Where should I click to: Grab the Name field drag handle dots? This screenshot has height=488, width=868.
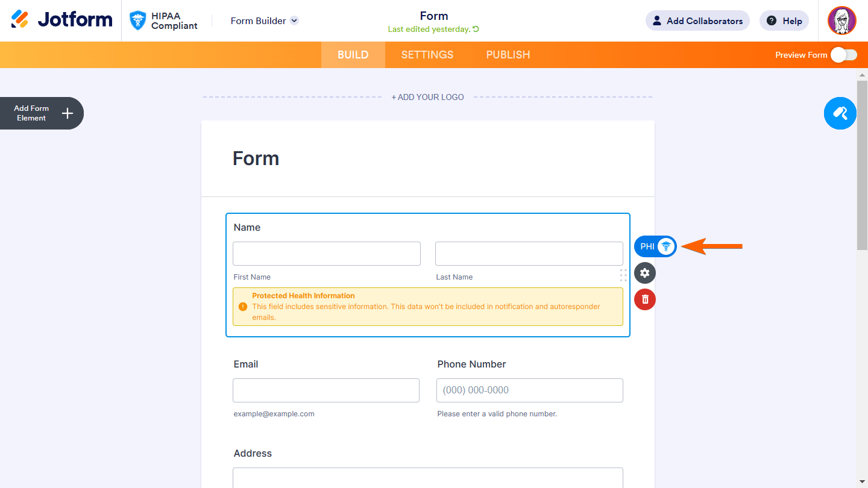(623, 275)
